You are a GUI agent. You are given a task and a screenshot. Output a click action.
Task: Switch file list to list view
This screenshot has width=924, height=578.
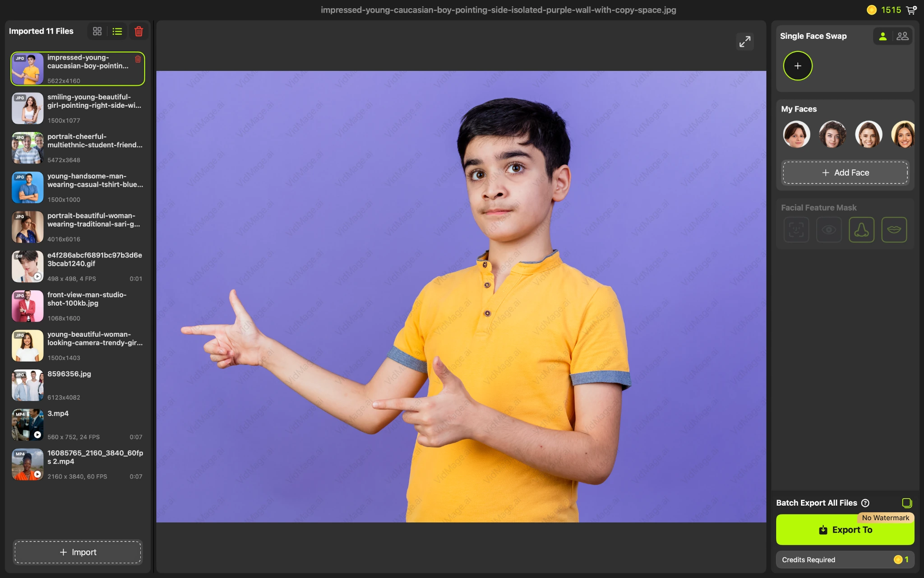tap(117, 31)
